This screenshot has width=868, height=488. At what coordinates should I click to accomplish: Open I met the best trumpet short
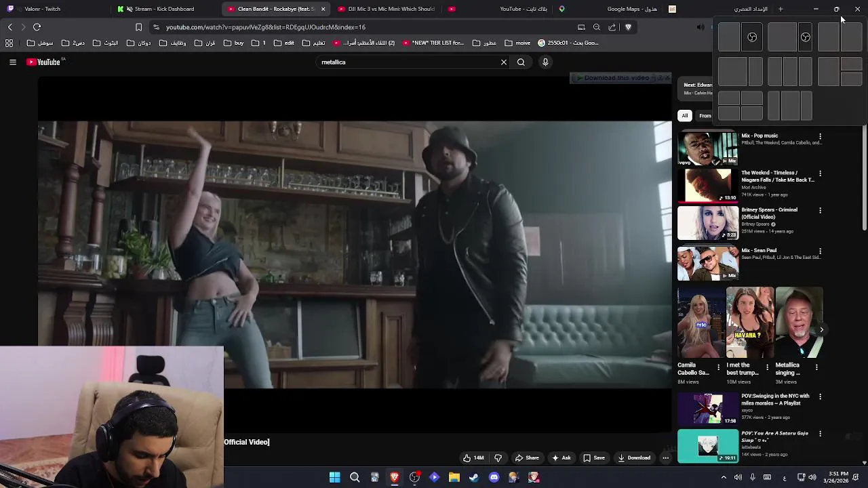pos(749,323)
